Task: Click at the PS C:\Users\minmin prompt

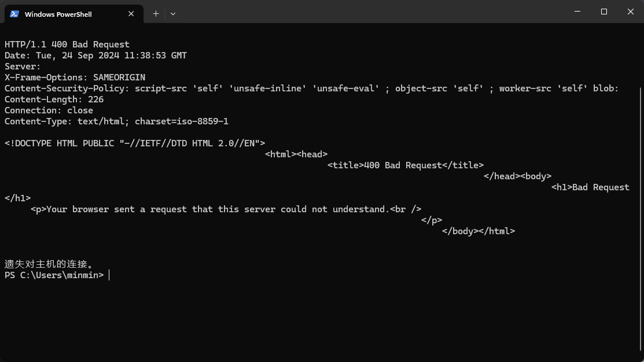Action: click(x=54, y=275)
